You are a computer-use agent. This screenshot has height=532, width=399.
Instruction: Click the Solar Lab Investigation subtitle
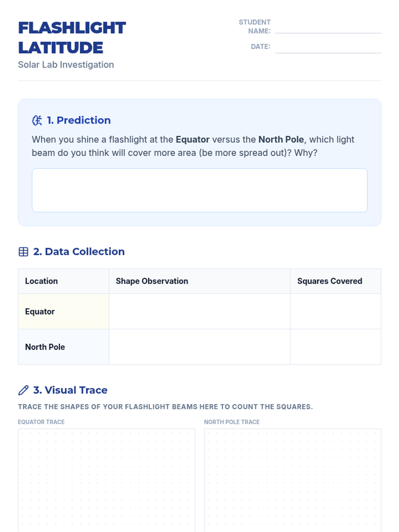point(66,65)
